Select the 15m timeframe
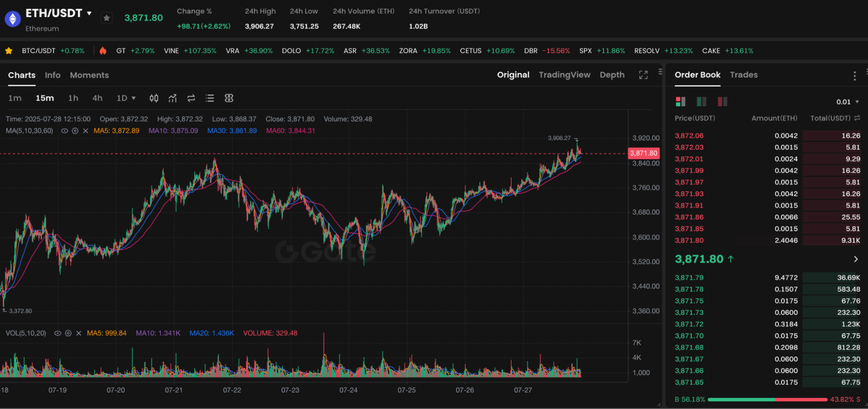 pos(45,98)
